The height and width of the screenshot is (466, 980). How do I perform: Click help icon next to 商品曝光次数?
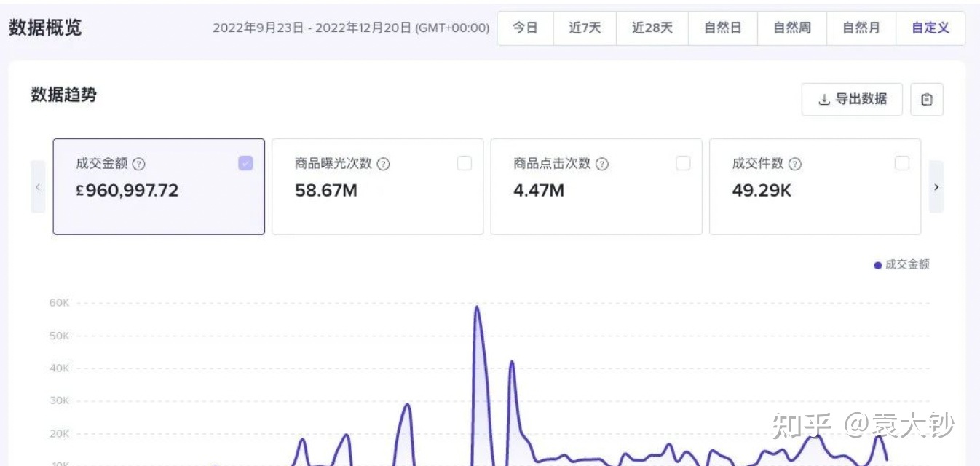tap(383, 164)
